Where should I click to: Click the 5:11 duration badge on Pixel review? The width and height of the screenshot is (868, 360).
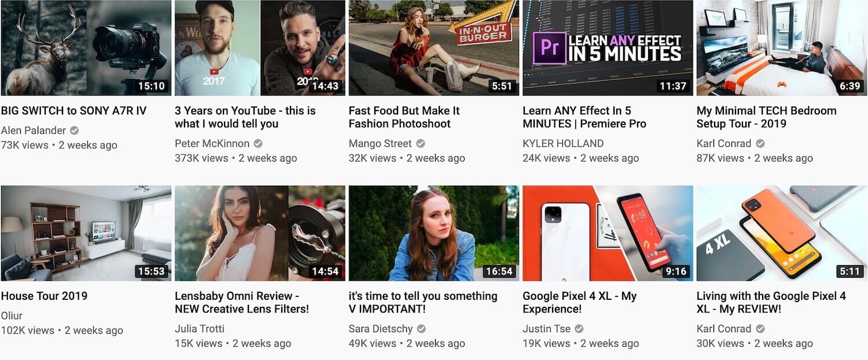[849, 271]
